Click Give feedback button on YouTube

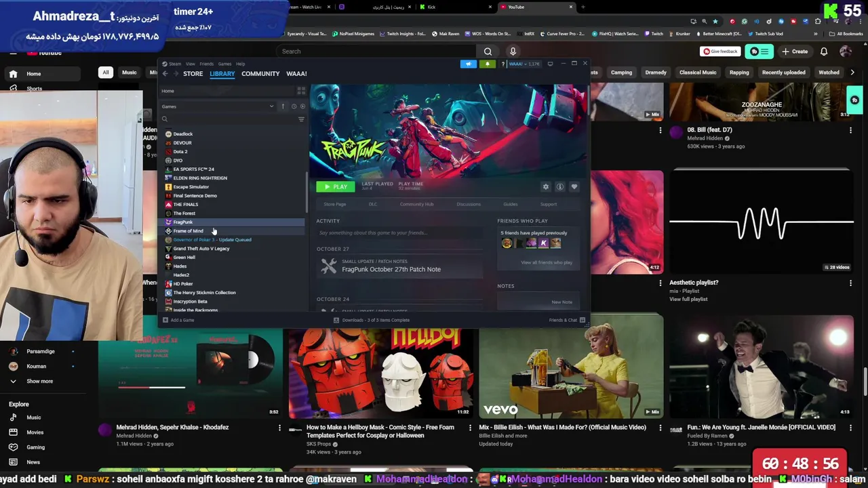click(x=720, y=52)
